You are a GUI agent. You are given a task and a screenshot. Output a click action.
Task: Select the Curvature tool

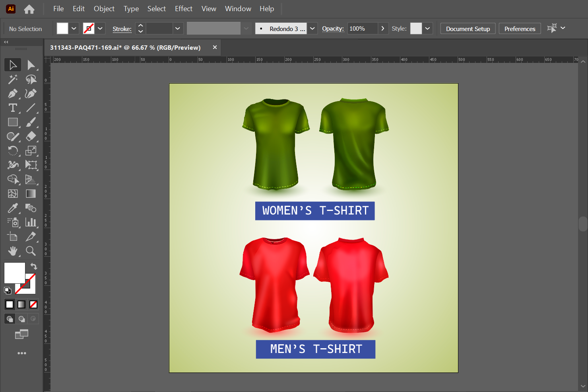pos(31,94)
